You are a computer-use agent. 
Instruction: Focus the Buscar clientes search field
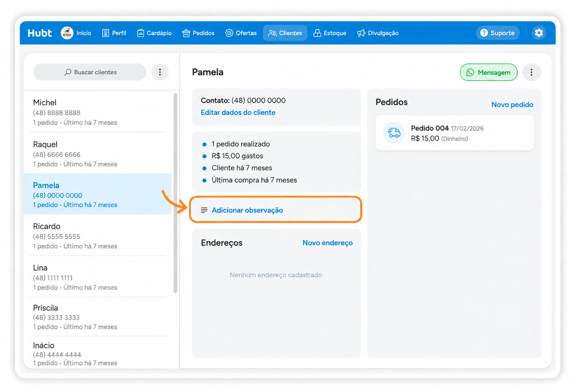(90, 72)
